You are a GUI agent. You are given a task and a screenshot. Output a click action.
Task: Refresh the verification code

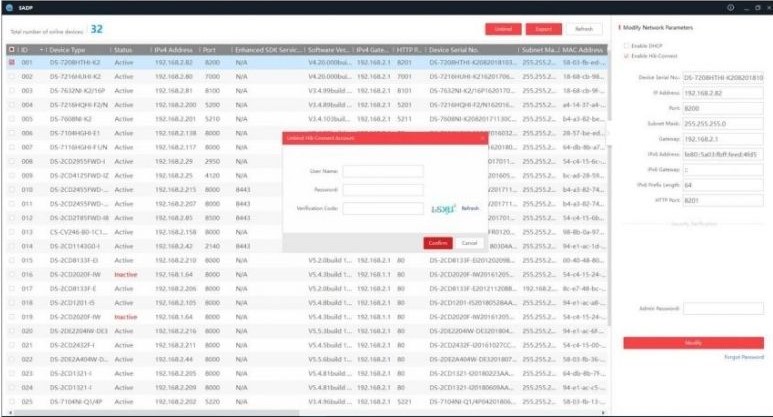pos(470,208)
